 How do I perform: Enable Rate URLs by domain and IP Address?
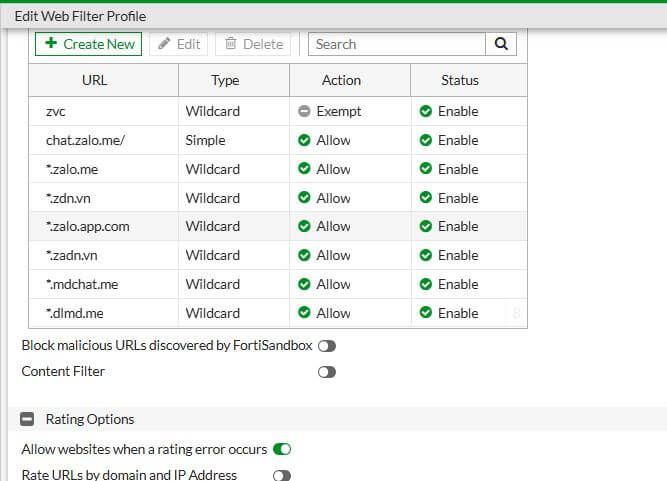coord(282,475)
